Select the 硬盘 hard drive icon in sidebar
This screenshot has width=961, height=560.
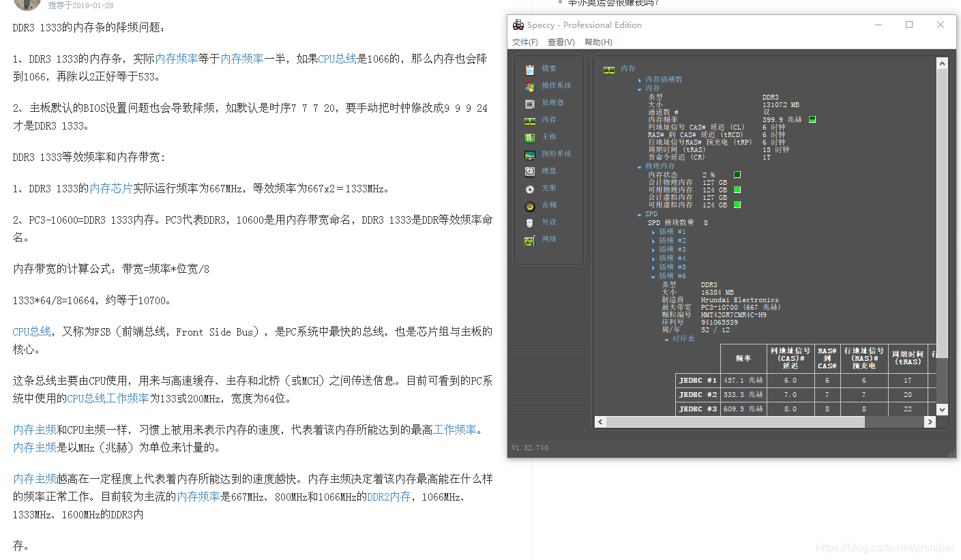coord(529,171)
